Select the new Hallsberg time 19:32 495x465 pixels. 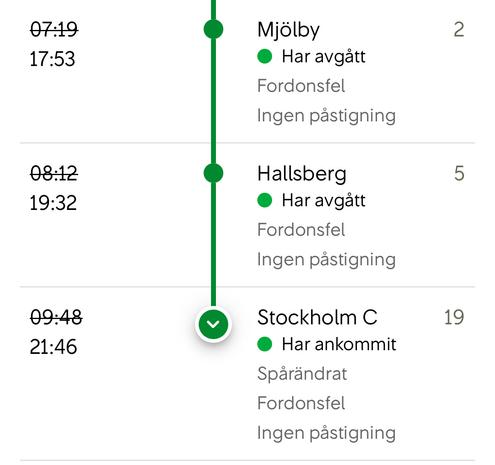pyautogui.click(x=53, y=203)
